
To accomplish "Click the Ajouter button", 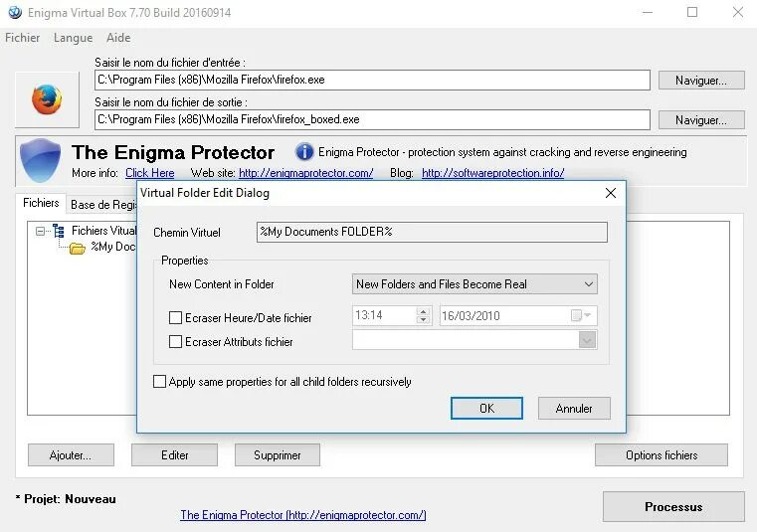I will 71,455.
